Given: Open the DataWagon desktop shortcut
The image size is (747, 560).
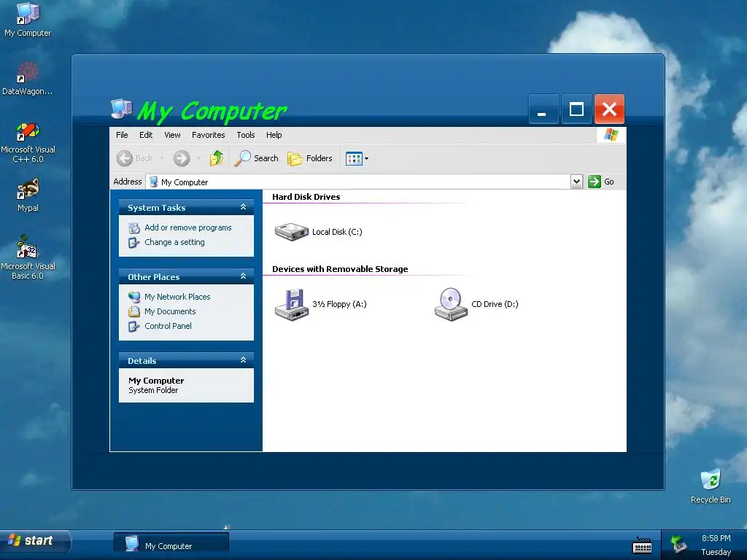Looking at the screenshot, I should (x=28, y=78).
